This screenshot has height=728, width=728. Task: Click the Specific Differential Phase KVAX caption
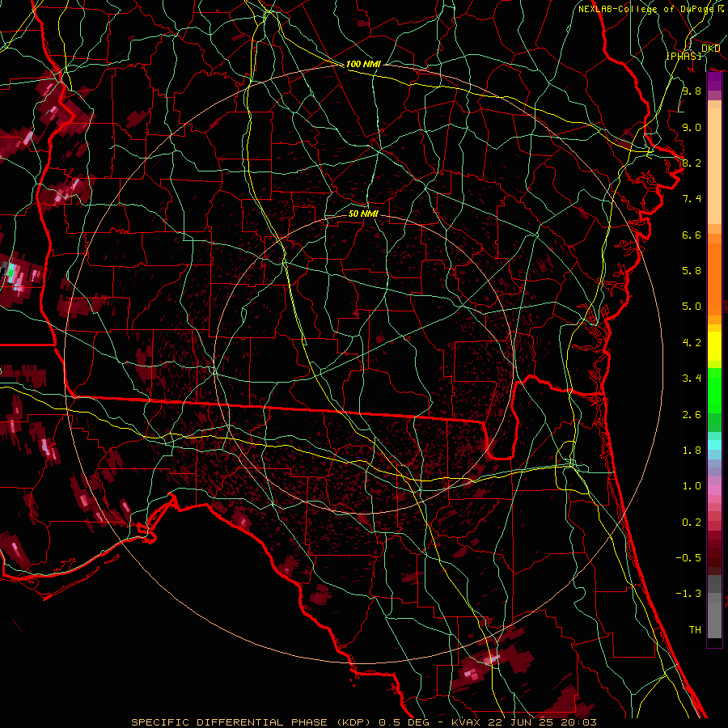[x=364, y=722]
